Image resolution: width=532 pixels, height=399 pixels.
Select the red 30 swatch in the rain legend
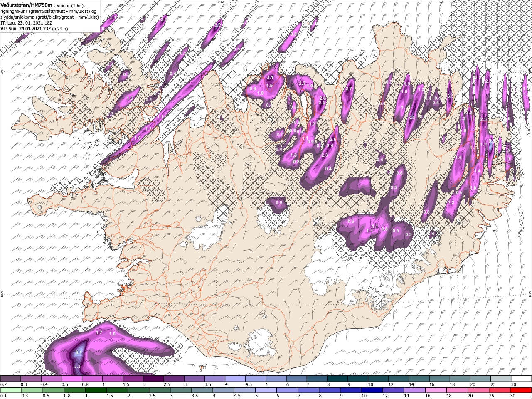[x=521, y=390]
